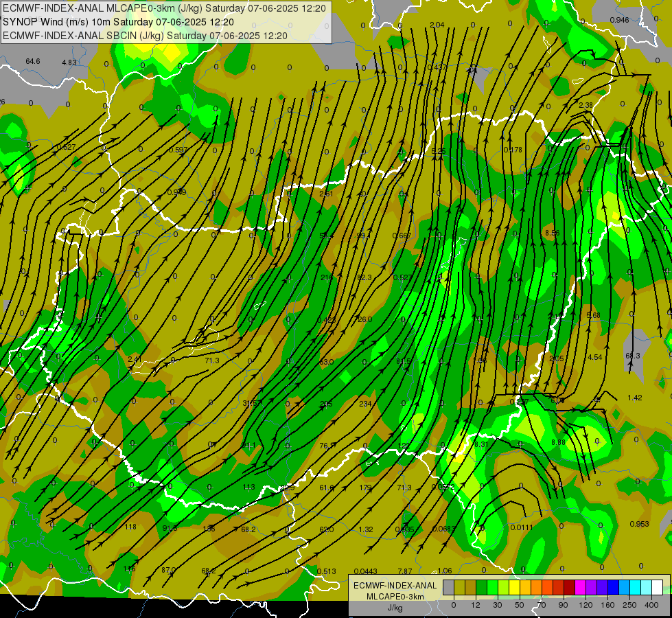Click the map value 5.68
The image size is (672, 618).
(593, 315)
